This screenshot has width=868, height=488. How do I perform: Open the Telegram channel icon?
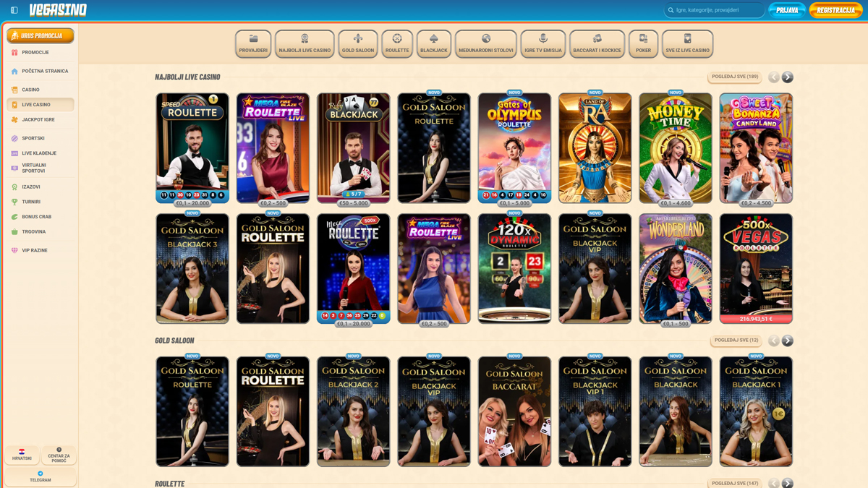point(41,474)
